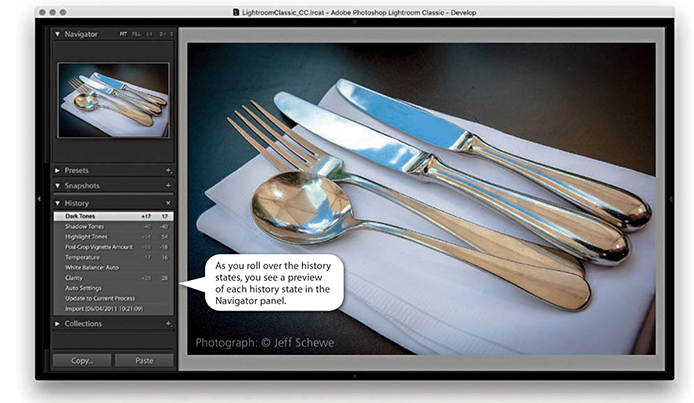Set Navigator zoom to 1:1
The image size is (694, 403).
(150, 34)
